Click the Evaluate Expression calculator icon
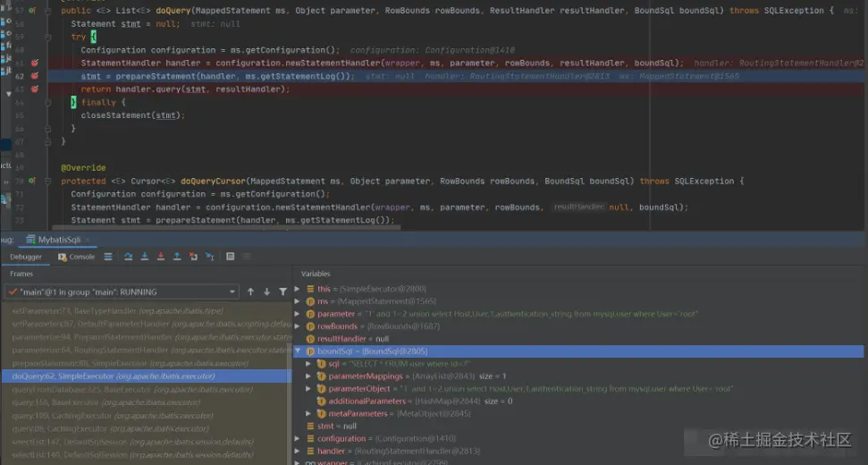 [231, 257]
